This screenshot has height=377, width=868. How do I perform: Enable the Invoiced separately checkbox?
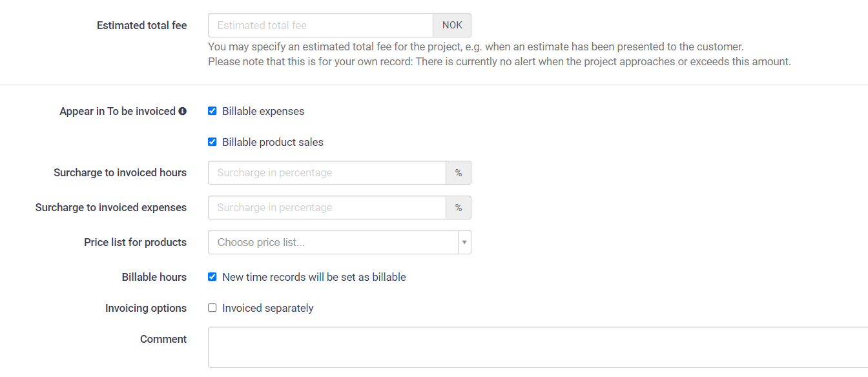click(x=212, y=308)
